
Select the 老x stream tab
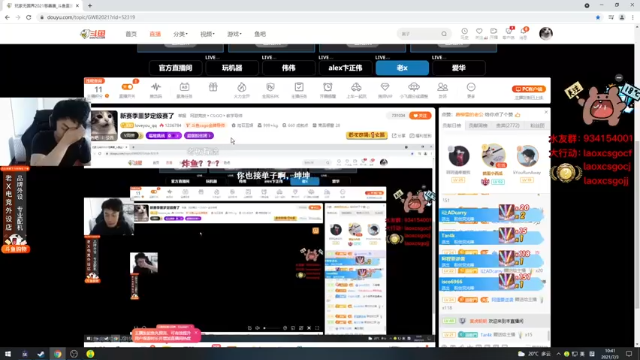click(x=402, y=68)
